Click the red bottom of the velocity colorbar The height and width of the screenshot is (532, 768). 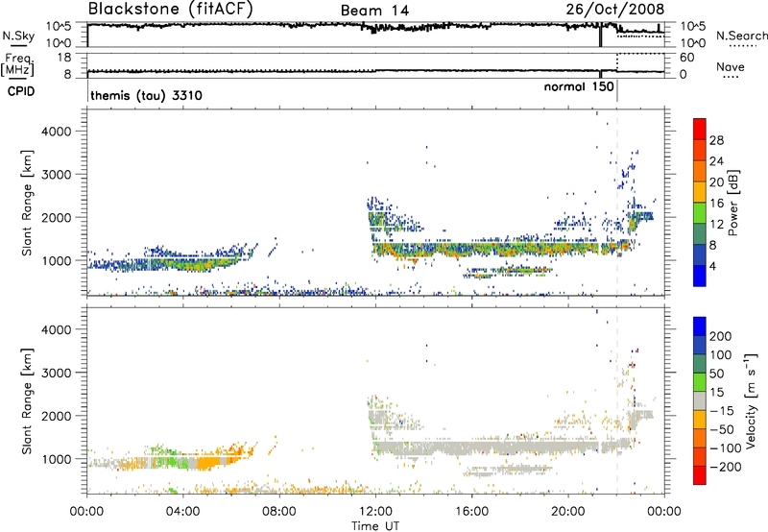(700, 475)
